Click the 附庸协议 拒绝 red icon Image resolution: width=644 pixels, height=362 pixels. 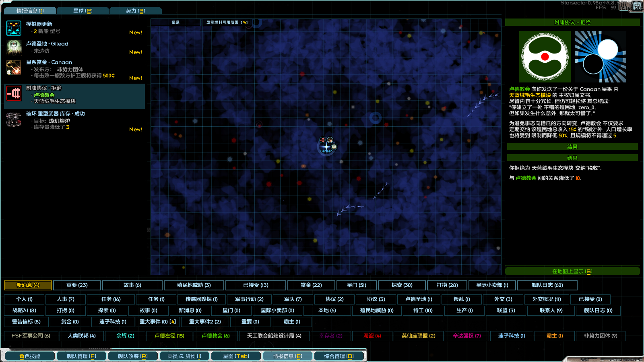[x=14, y=93]
